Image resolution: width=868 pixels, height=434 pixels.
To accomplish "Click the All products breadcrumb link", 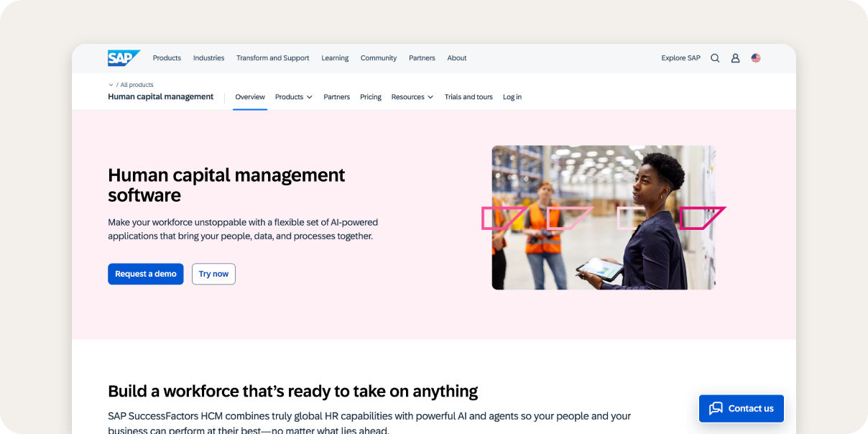I will click(x=135, y=84).
